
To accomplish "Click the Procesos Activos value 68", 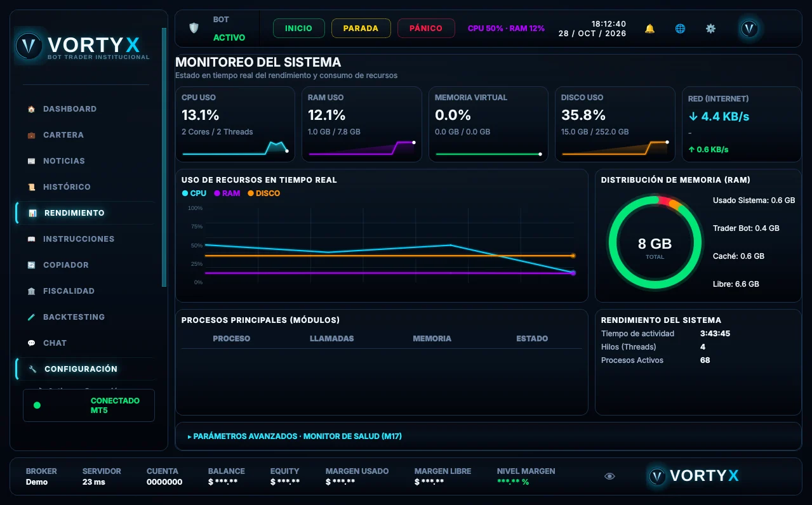I will click(x=705, y=360).
